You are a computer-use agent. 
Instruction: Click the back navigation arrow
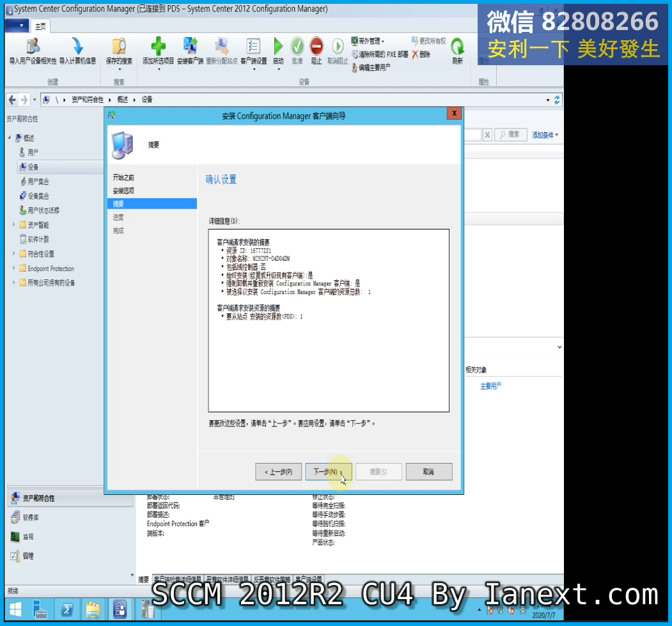12,100
